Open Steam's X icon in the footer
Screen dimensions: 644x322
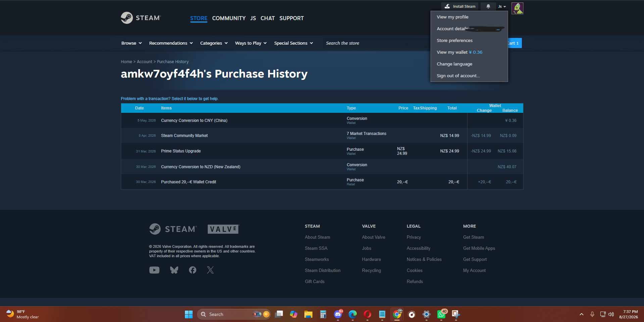pyautogui.click(x=210, y=270)
